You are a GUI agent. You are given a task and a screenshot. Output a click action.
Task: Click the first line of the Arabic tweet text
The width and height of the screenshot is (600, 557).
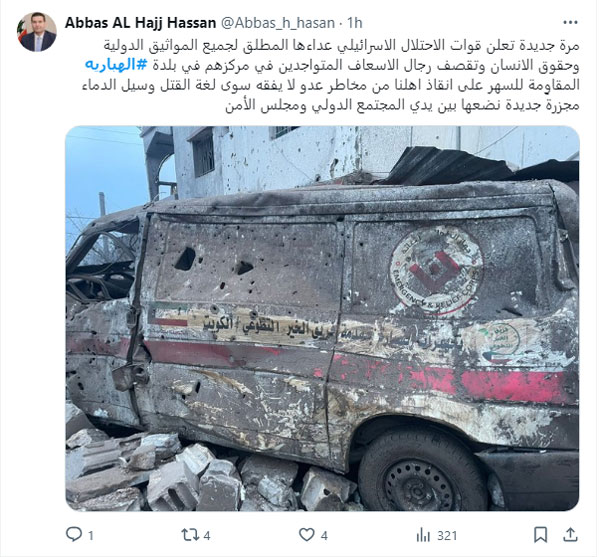(342, 45)
